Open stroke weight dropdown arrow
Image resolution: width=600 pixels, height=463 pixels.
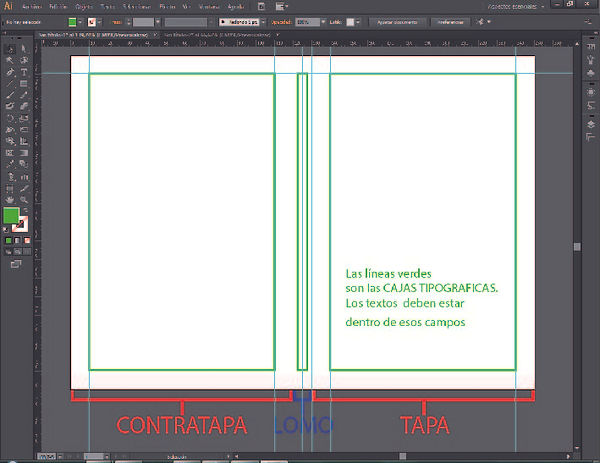click(x=158, y=22)
